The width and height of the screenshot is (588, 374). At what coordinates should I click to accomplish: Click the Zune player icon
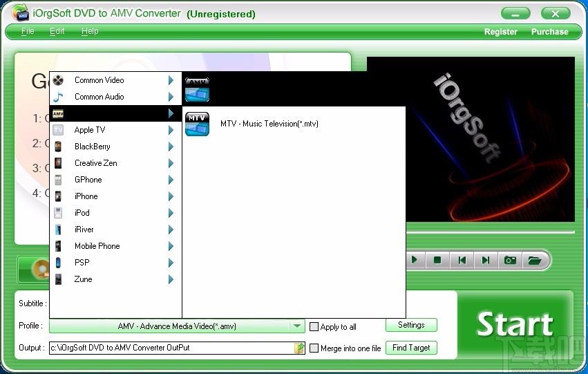click(58, 279)
